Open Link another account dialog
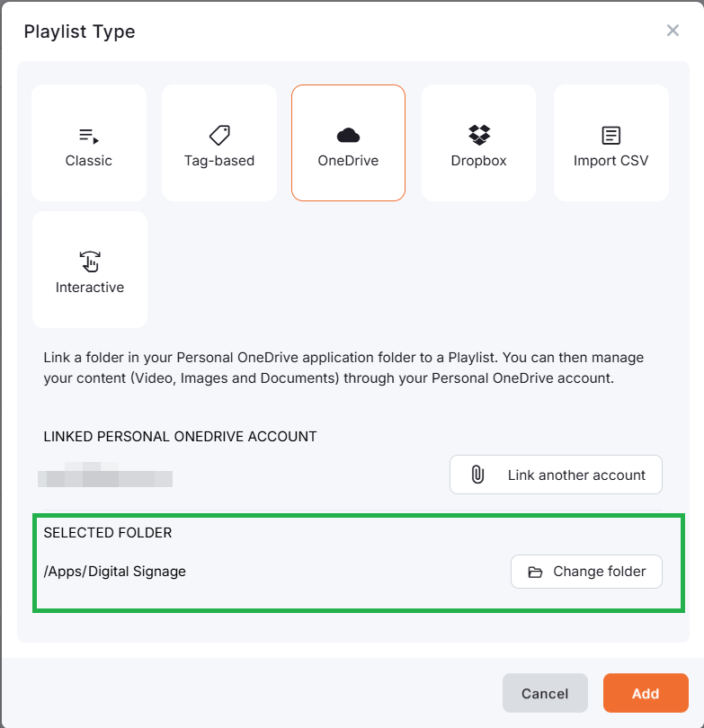The image size is (704, 728). [555, 475]
